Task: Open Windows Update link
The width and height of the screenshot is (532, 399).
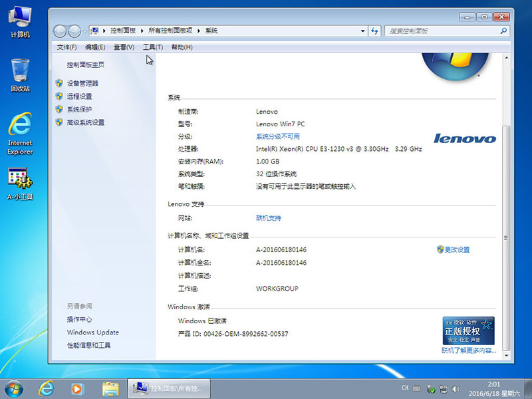Action: (x=93, y=332)
